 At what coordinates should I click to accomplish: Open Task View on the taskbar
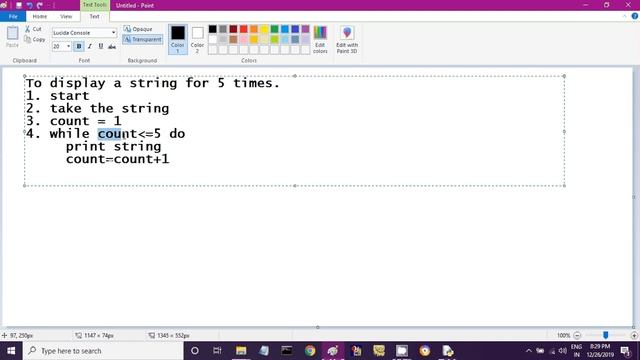(217, 351)
